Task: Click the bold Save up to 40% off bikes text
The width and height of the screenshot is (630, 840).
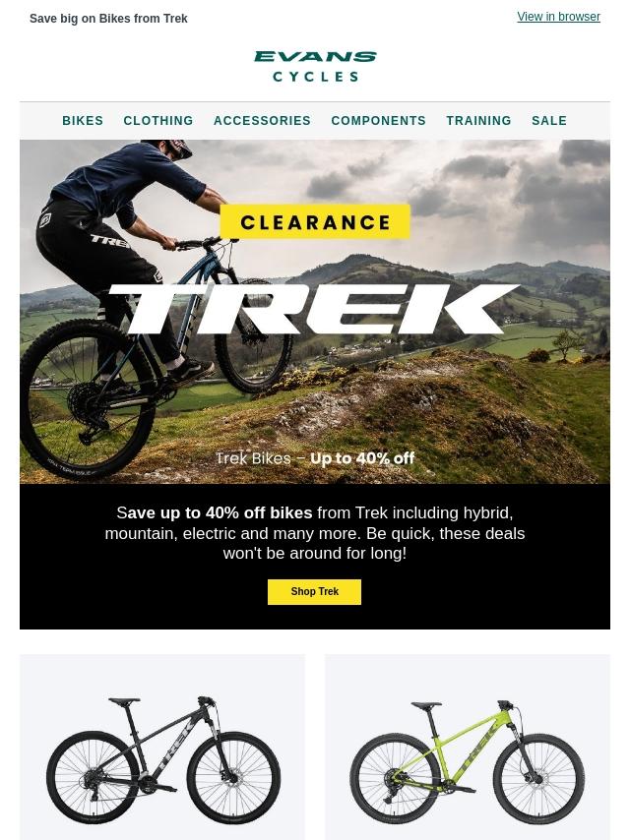Action: click(x=215, y=513)
